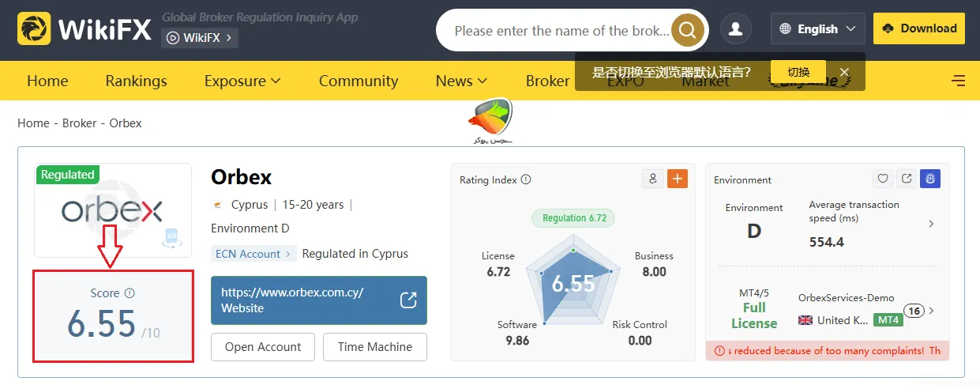Open Broker in the navigation bar

coord(547,81)
